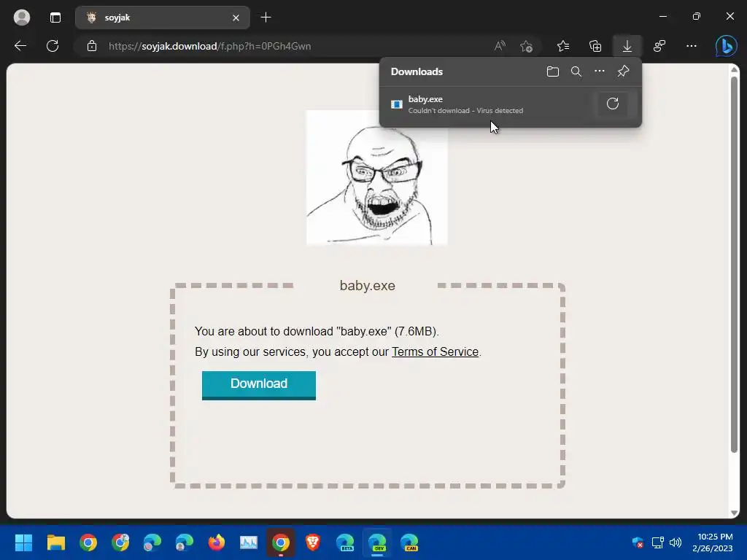
Task: Open Collections panel
Action: pyautogui.click(x=595, y=46)
